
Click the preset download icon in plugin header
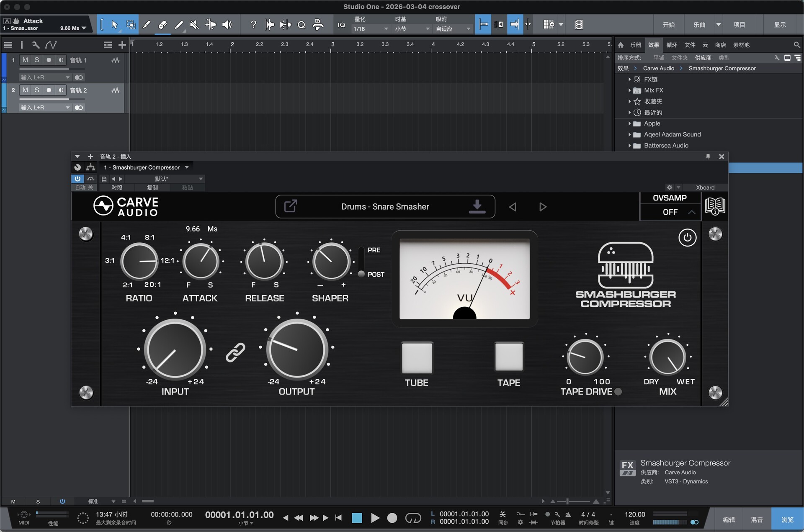tap(477, 206)
